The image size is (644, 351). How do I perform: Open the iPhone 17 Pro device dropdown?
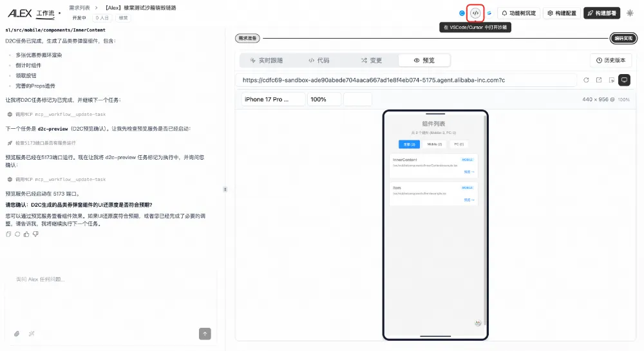click(273, 99)
